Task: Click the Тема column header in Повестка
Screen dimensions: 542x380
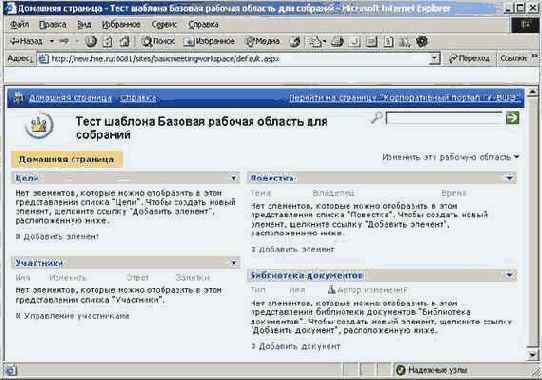Action: point(261,193)
